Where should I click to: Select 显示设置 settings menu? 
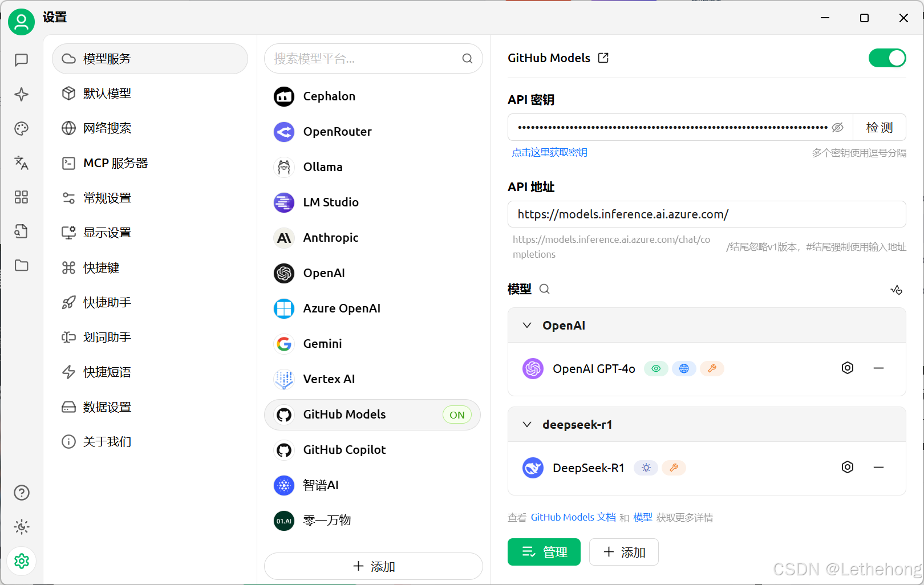[150, 233]
